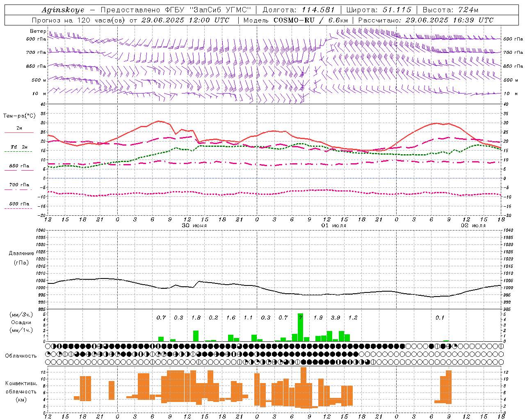The image size is (525, 420).
Task: Click the "01 июля" date label
Action: click(x=334, y=226)
